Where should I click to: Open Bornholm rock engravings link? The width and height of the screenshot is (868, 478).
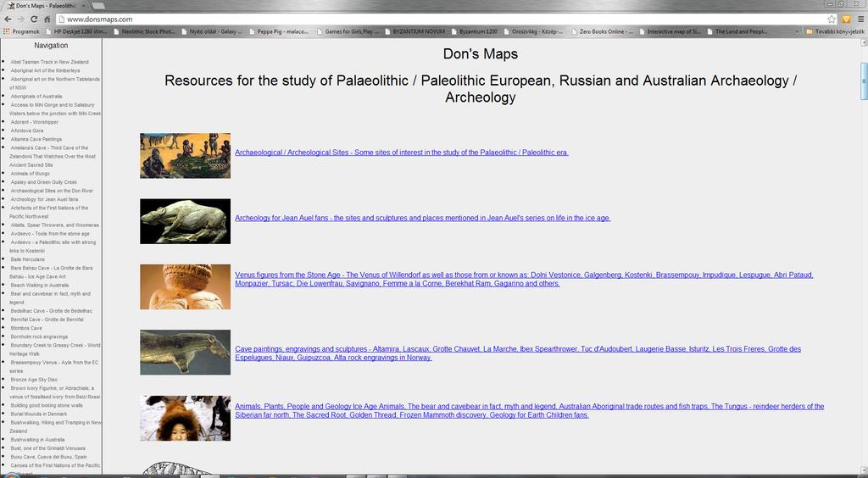pos(39,337)
